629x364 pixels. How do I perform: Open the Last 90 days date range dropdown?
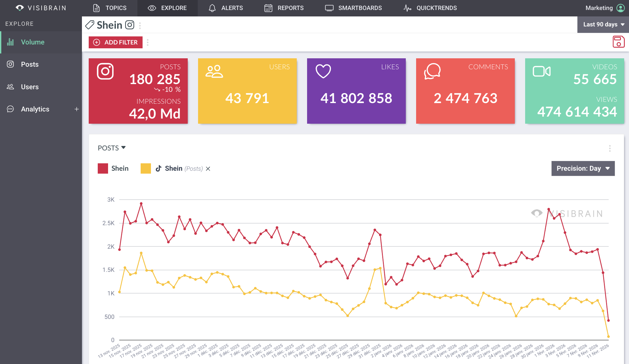(603, 24)
